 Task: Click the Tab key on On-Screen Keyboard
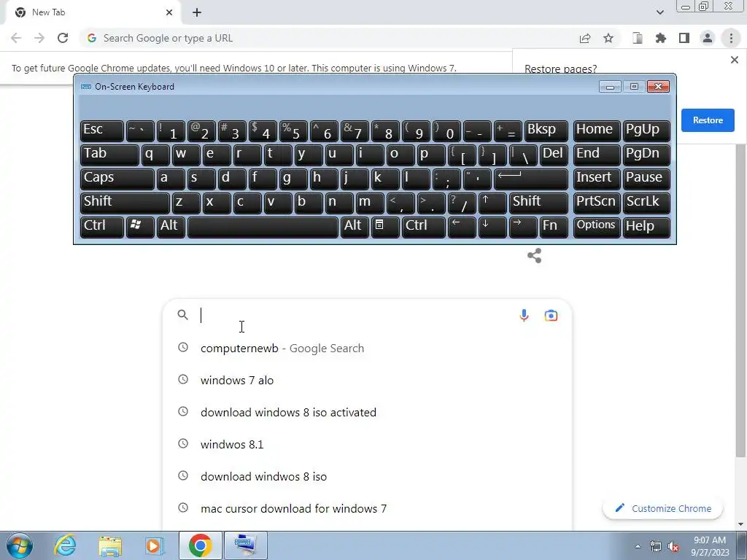tap(109, 155)
